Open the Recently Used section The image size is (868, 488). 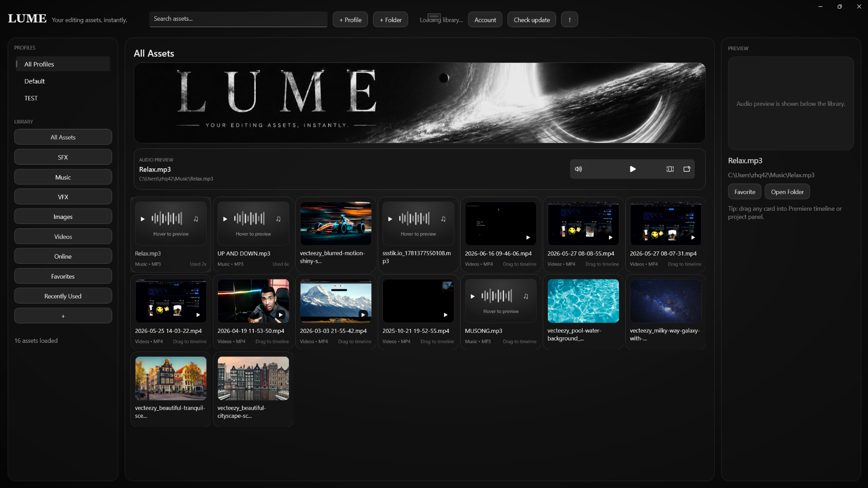(63, 296)
